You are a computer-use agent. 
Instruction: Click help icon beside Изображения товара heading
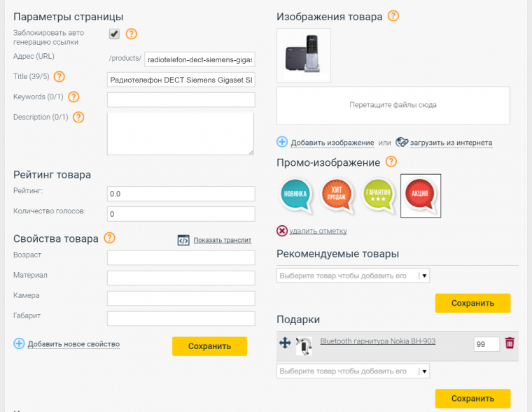pos(393,16)
